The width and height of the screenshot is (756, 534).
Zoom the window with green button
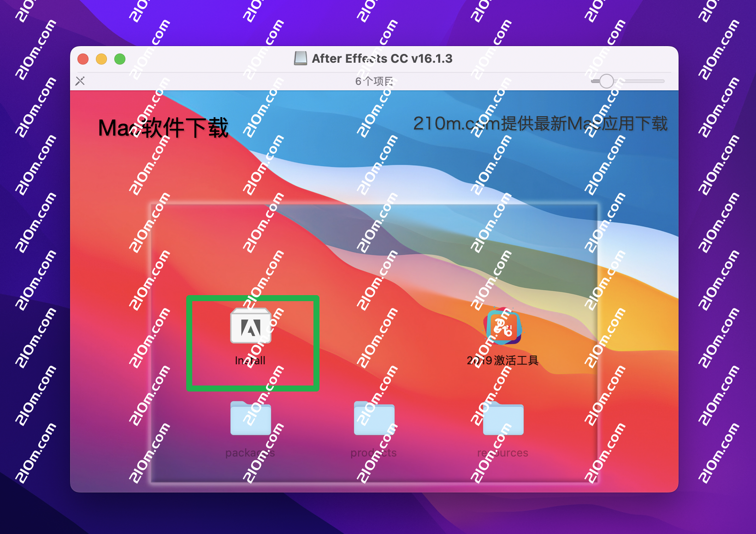tap(120, 59)
